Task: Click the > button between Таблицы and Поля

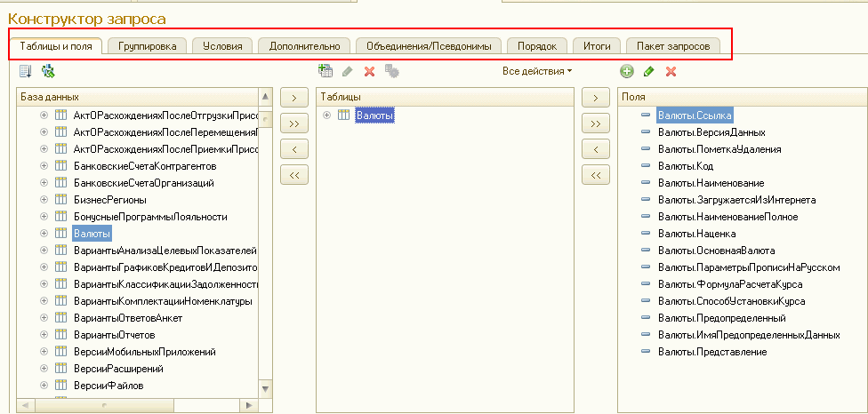Action: pyautogui.click(x=596, y=98)
